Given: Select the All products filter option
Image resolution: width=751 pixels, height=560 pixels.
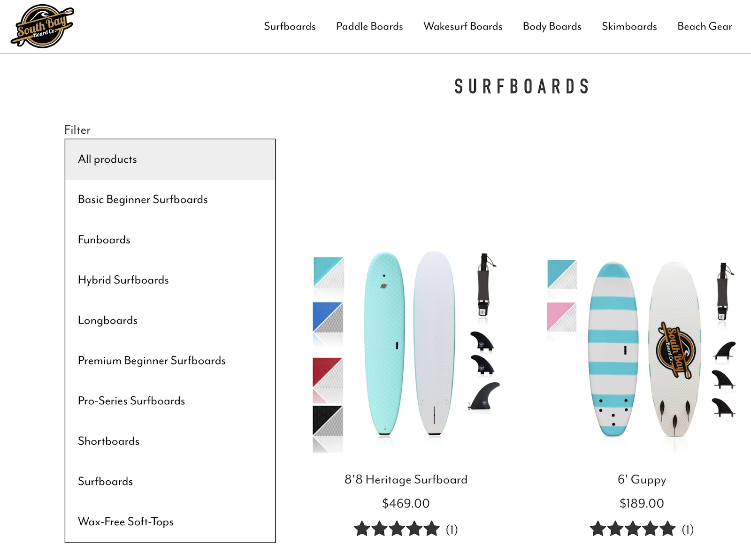Looking at the screenshot, I should [170, 159].
